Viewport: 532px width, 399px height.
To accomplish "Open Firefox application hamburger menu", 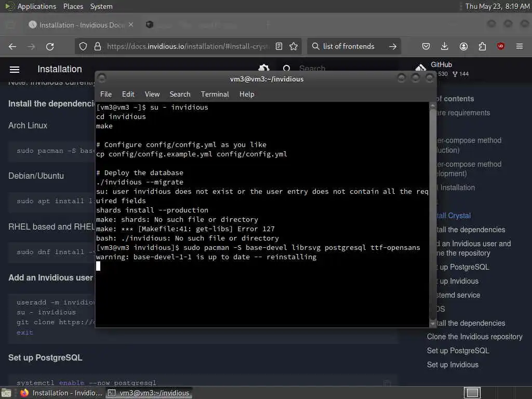I will click(x=520, y=46).
